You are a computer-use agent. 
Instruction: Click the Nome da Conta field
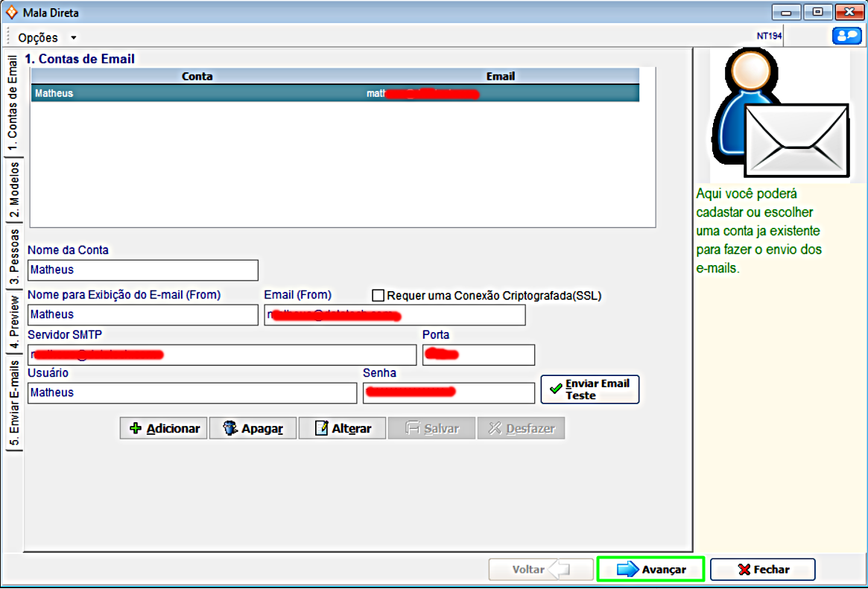[142, 270]
